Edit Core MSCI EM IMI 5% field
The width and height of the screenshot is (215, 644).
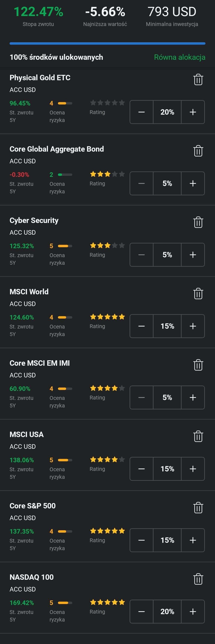click(x=167, y=398)
